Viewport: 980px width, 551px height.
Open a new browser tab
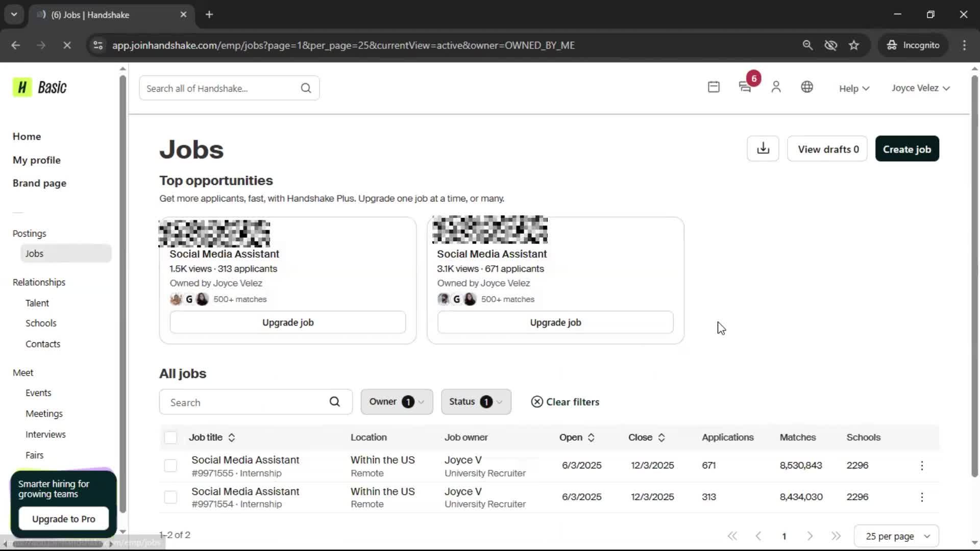tap(209, 15)
